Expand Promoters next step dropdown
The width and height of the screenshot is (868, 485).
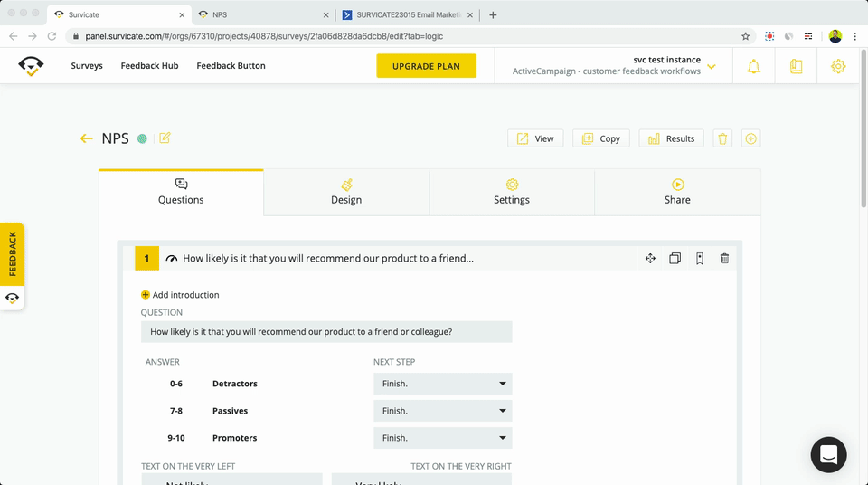click(442, 438)
